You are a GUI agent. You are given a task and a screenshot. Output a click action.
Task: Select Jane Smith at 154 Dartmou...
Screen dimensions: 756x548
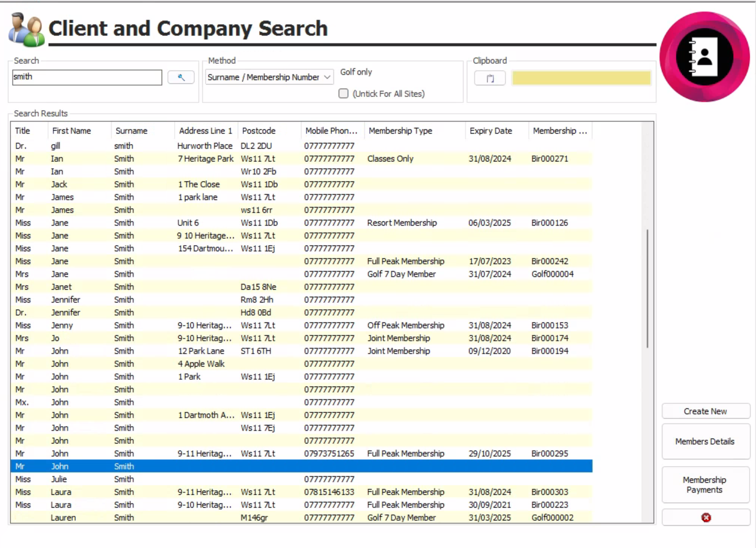tap(301, 248)
